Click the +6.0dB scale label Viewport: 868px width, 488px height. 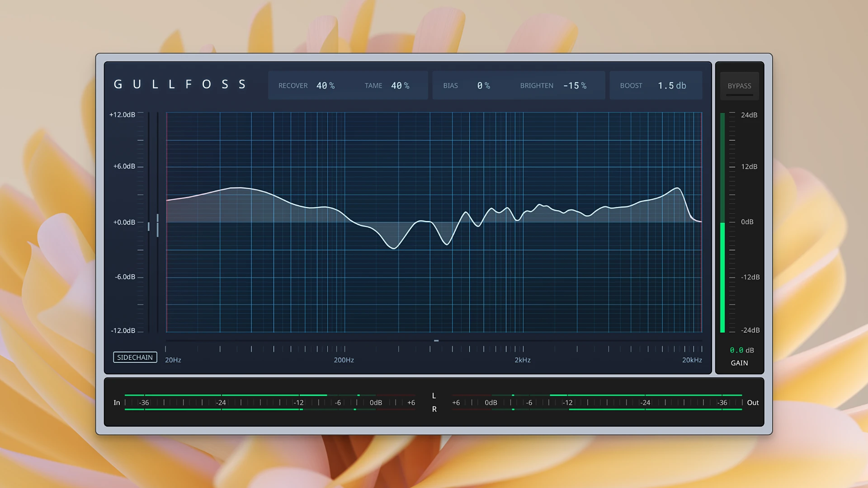[124, 166]
